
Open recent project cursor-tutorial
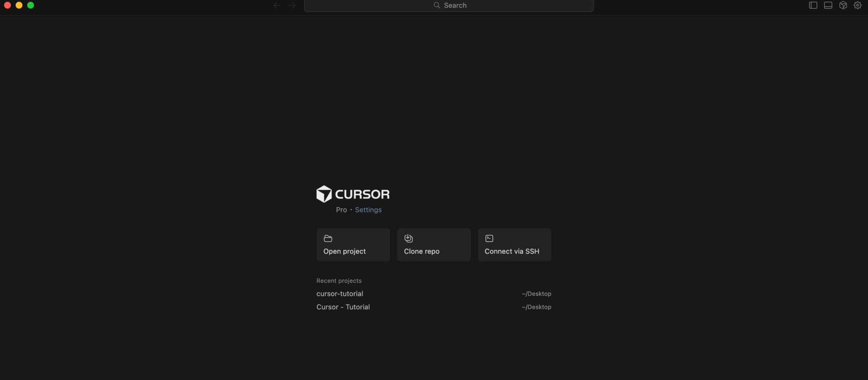434,294
